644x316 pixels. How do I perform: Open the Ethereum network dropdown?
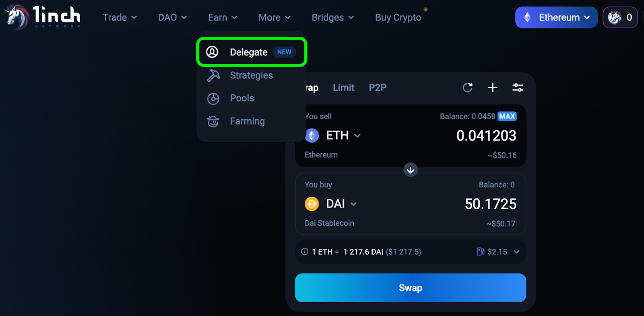[556, 17]
